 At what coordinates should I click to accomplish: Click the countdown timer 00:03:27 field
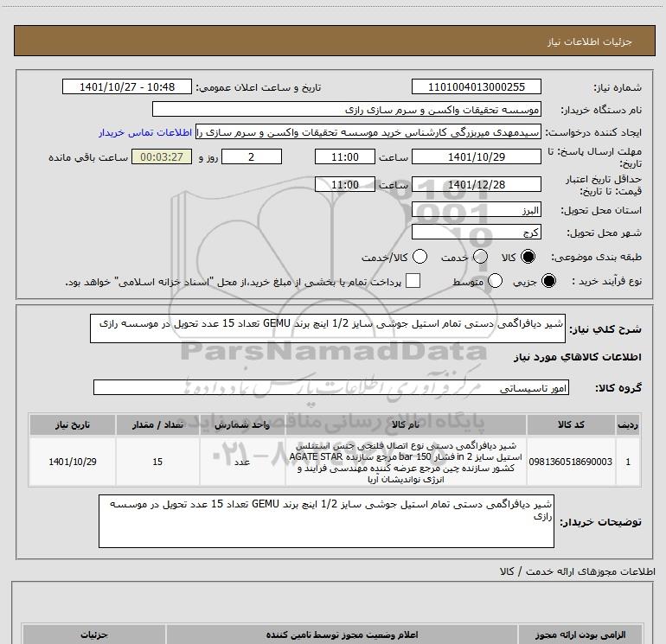pyautogui.click(x=162, y=156)
